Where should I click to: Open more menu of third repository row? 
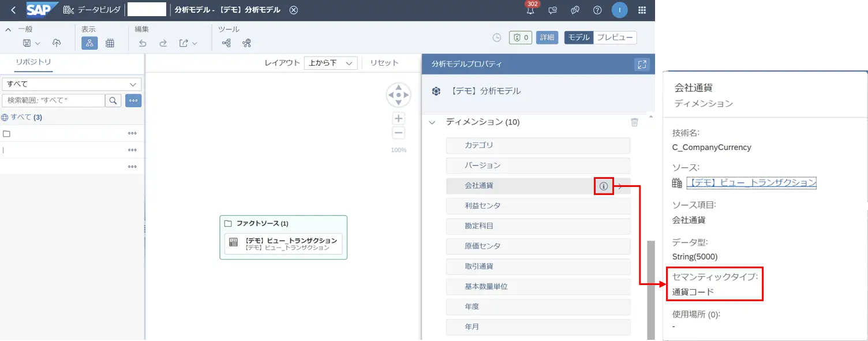tap(132, 167)
